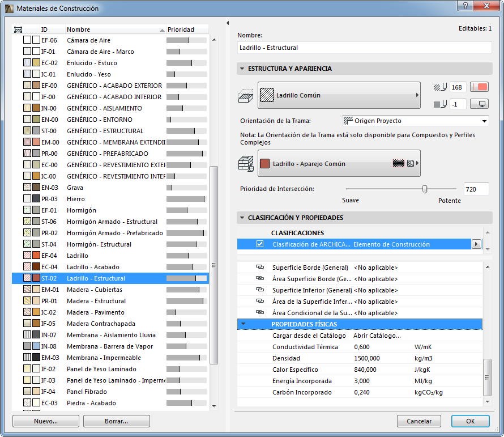Image resolution: width=504 pixels, height=437 pixels.
Task: Open the foreground pen color swatch
Action: pos(479,87)
